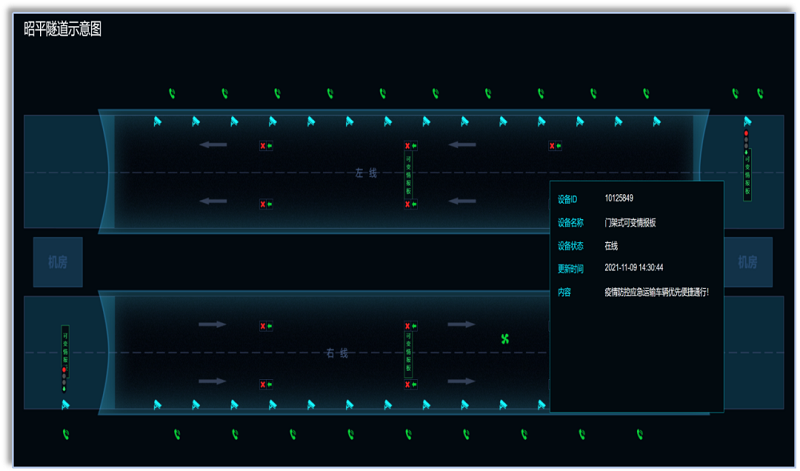The image size is (800, 471).
Task: Click the bottom-left emergency phone icon
Action: [66, 434]
